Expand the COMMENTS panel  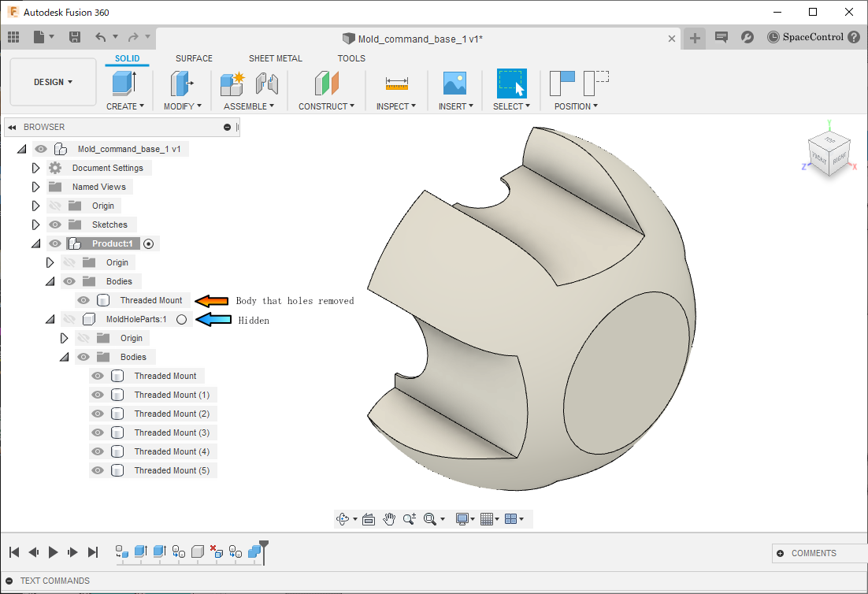(x=780, y=553)
